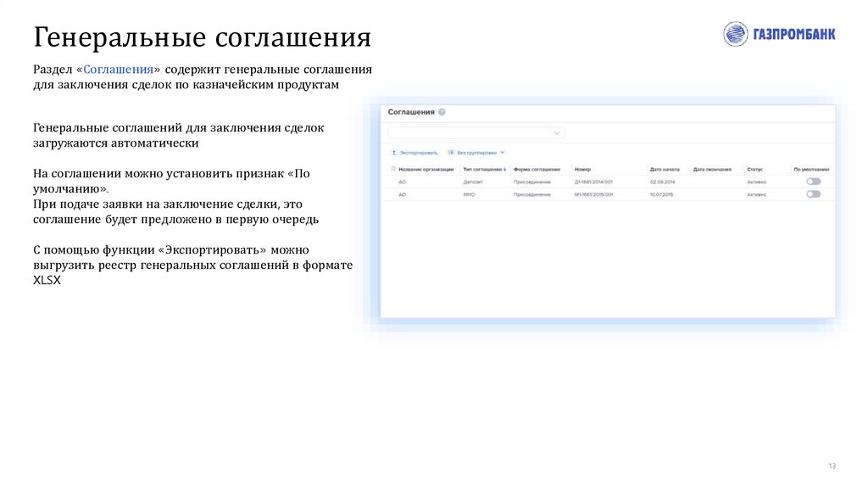Image resolution: width=868 pixels, height=487 pixels.
Task: Click Присоединение cell in the Депозит row
Action: (532, 182)
